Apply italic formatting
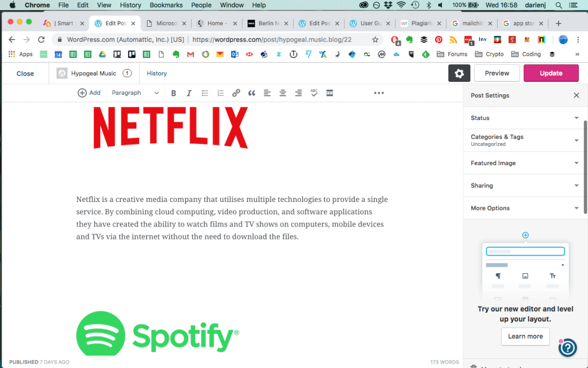This screenshot has width=588, height=368. click(189, 93)
